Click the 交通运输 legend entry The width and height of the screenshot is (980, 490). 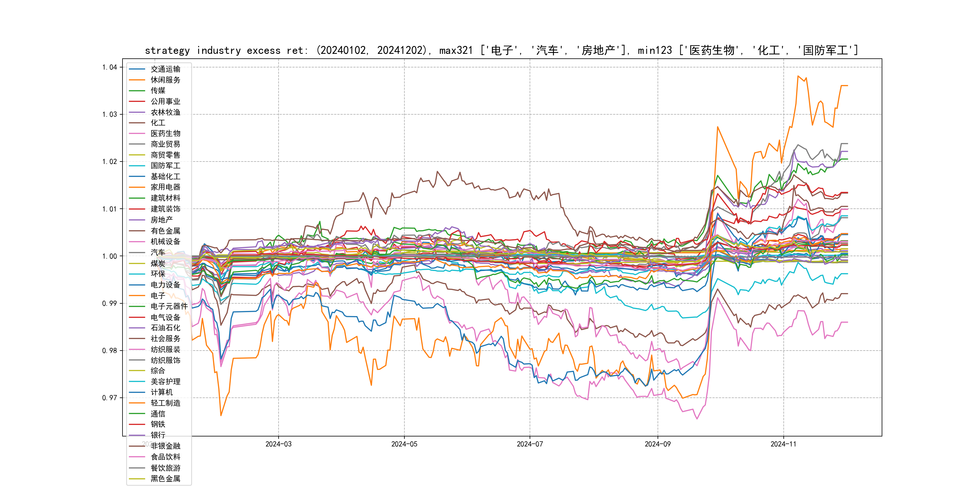point(165,69)
